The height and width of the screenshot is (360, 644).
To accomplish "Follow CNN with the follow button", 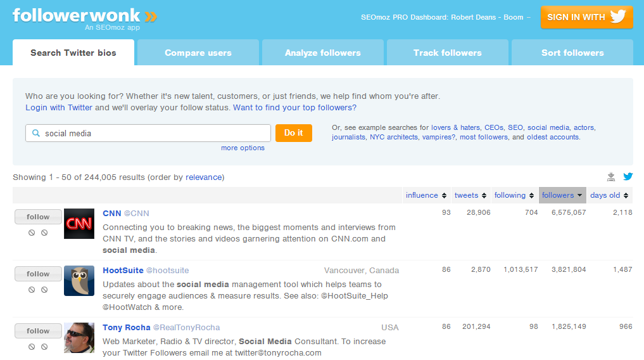I will click(38, 217).
